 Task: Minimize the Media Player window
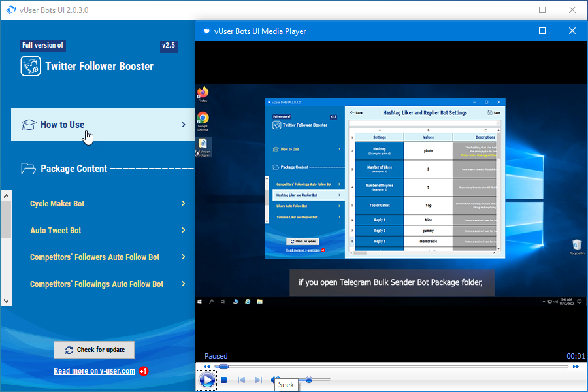pos(513,31)
